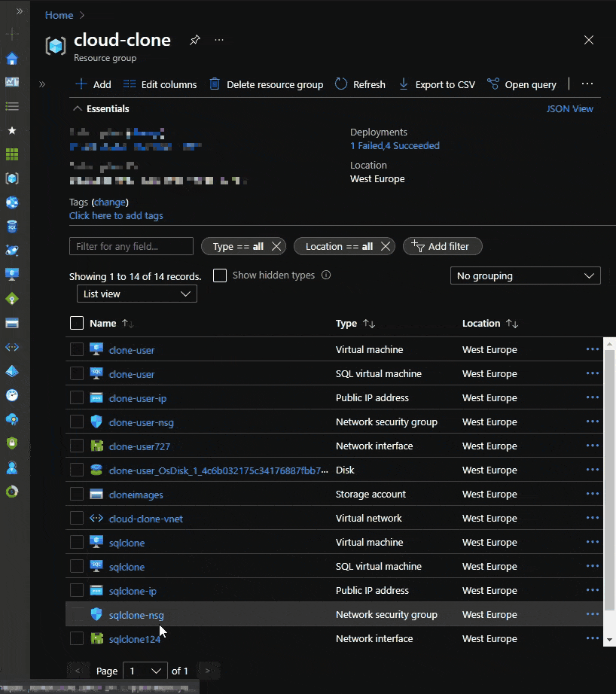Open All resources green grid icon

tap(12, 154)
